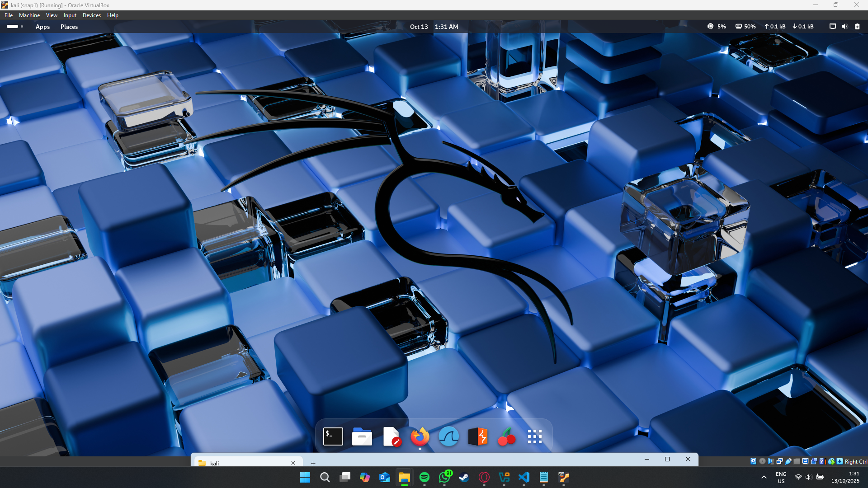Open the Kali Apps menu
This screenshot has height=488, width=868.
[x=42, y=27]
